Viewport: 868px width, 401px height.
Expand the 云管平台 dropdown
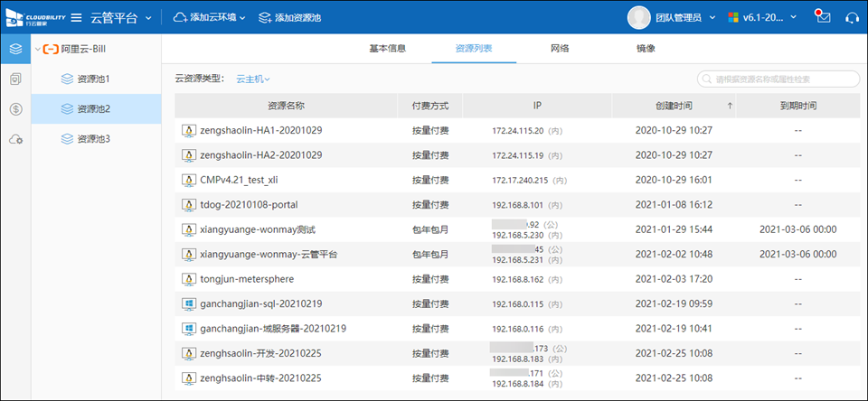(148, 17)
